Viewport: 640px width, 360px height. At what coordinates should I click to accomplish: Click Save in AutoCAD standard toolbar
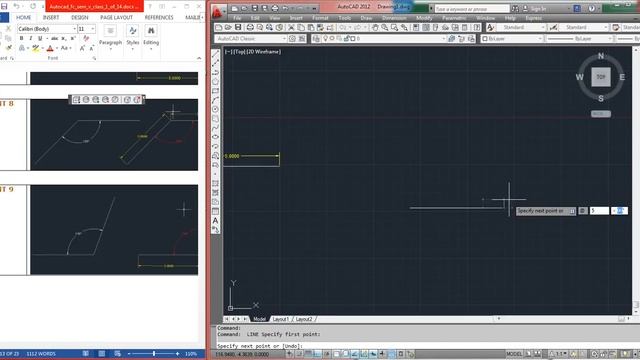click(x=238, y=27)
